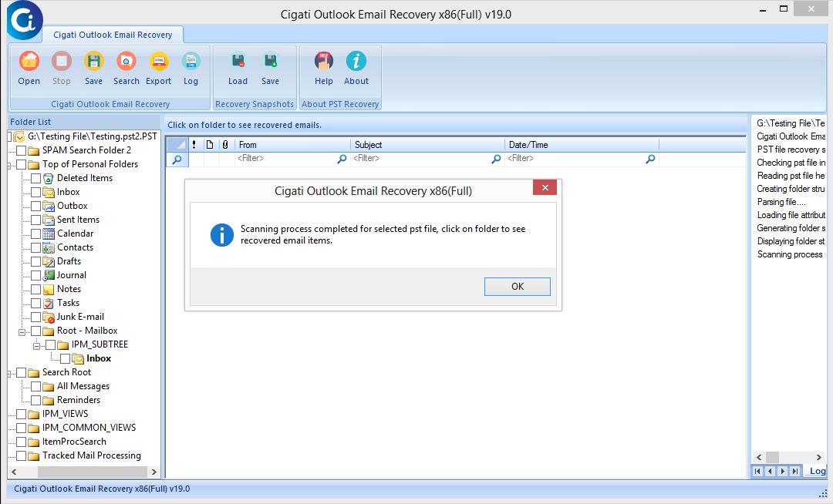Viewport: 833px width, 504px height.
Task: Select the Reminders folder
Action: pos(79,400)
